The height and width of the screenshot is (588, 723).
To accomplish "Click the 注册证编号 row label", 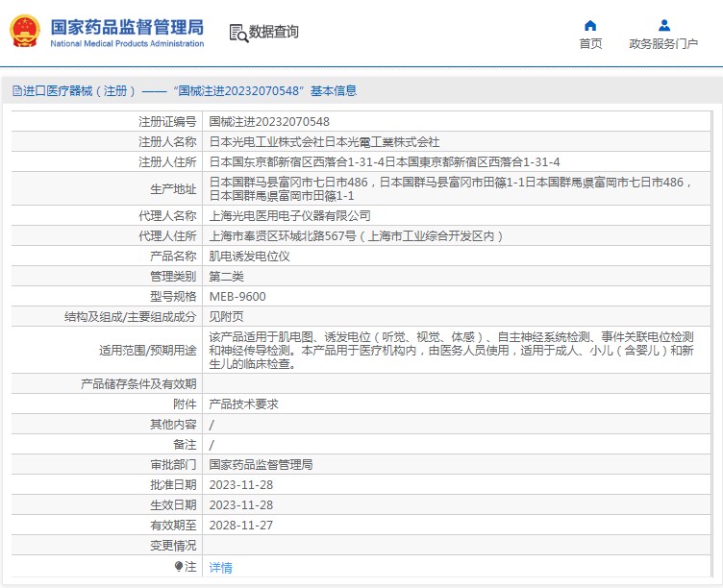I will pos(167,122).
